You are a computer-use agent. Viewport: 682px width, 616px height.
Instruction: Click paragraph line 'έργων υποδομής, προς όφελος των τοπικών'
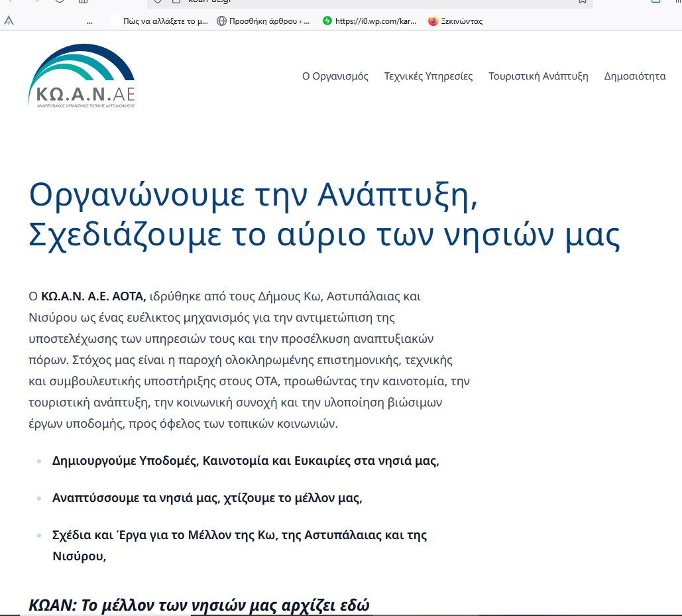tap(183, 424)
